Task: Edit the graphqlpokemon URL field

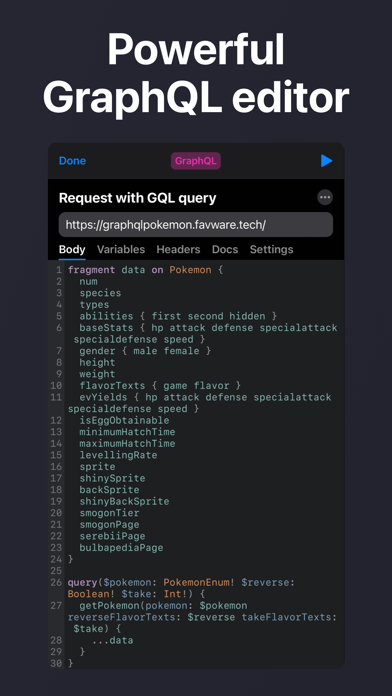Action: point(196,225)
